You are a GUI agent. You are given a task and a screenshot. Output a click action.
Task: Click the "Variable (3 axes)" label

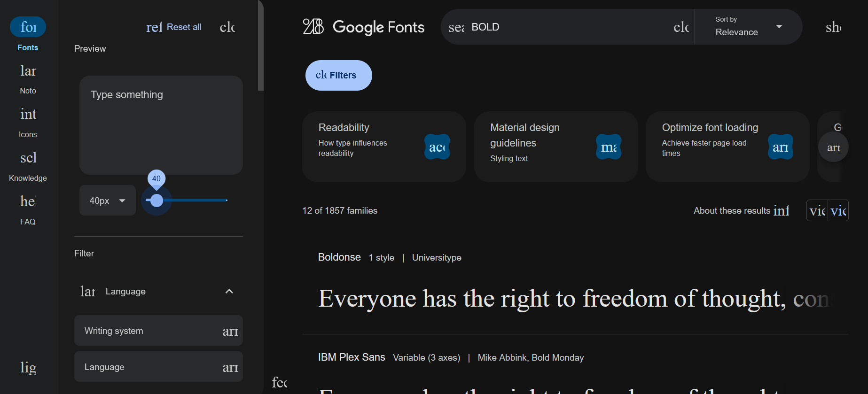coord(427,358)
